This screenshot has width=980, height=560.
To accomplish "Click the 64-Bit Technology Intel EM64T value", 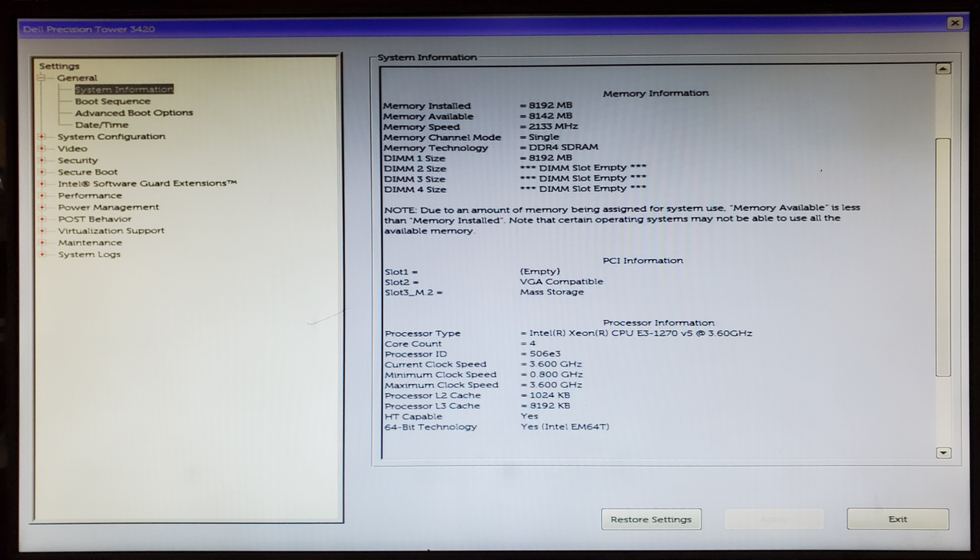I will click(x=565, y=426).
